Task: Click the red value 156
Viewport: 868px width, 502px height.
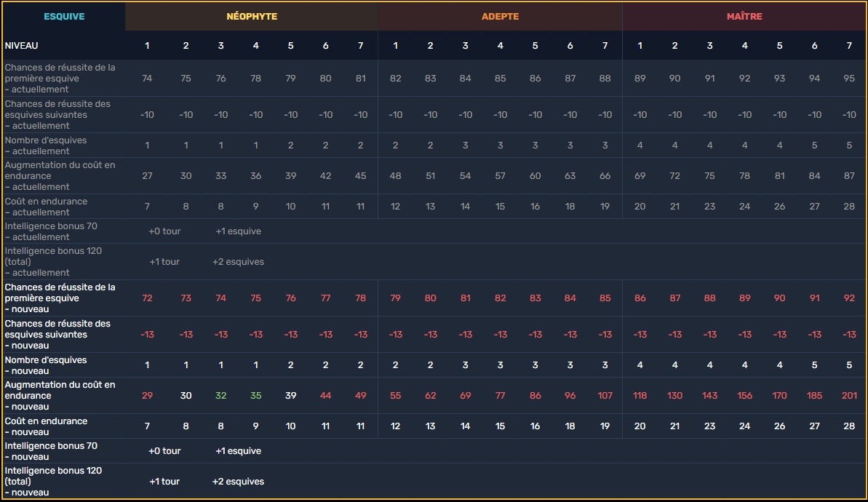Action: (x=744, y=396)
